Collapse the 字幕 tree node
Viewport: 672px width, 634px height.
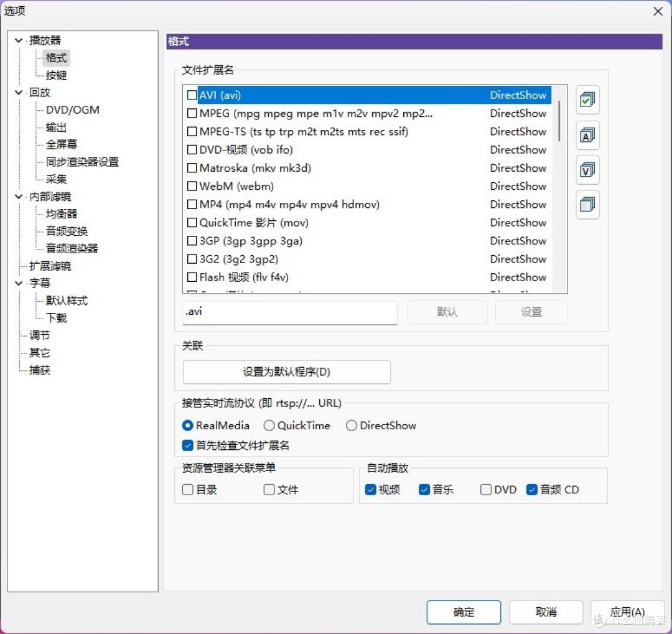(x=19, y=283)
